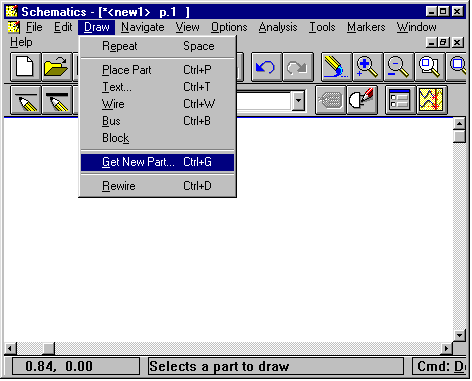Click the Draw Wire thin pencil icon

(x=26, y=100)
